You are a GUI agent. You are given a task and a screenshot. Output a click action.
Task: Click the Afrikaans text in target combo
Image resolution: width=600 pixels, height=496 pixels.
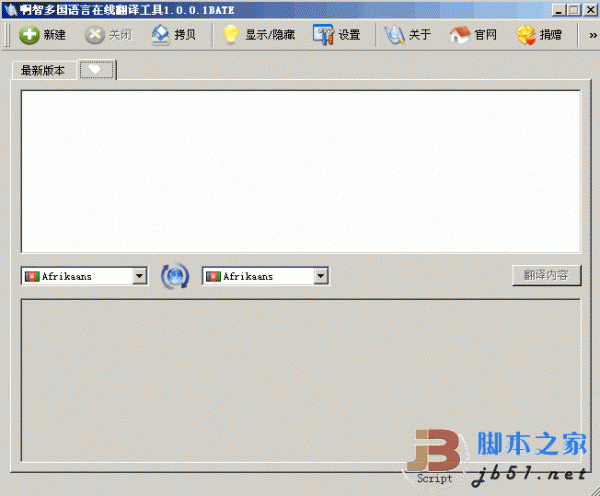(x=248, y=276)
